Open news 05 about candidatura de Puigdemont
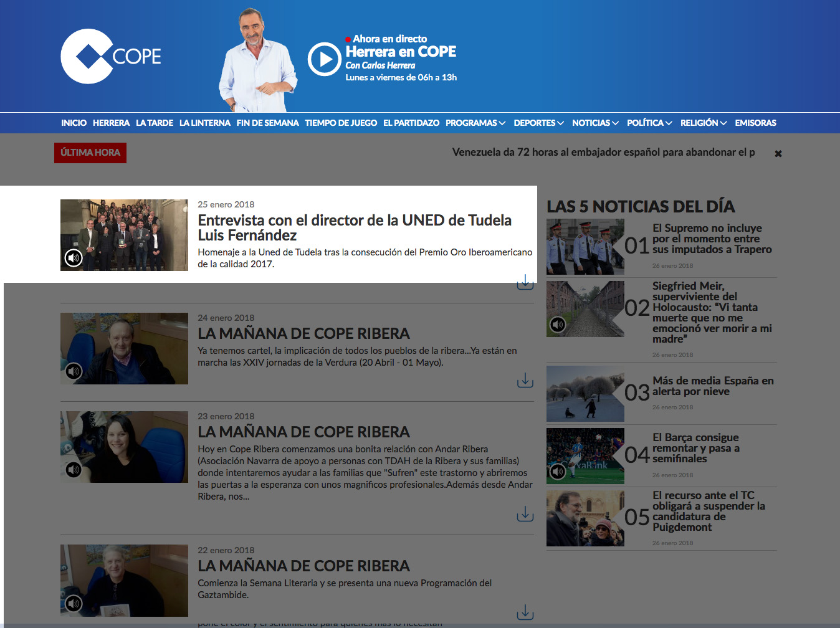The height and width of the screenshot is (628, 840). click(x=709, y=511)
